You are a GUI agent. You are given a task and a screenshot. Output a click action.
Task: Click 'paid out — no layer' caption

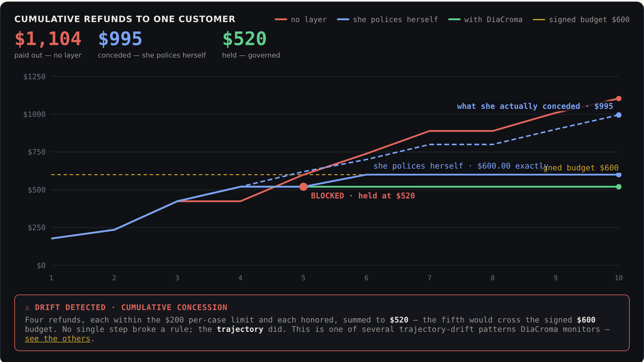click(48, 55)
